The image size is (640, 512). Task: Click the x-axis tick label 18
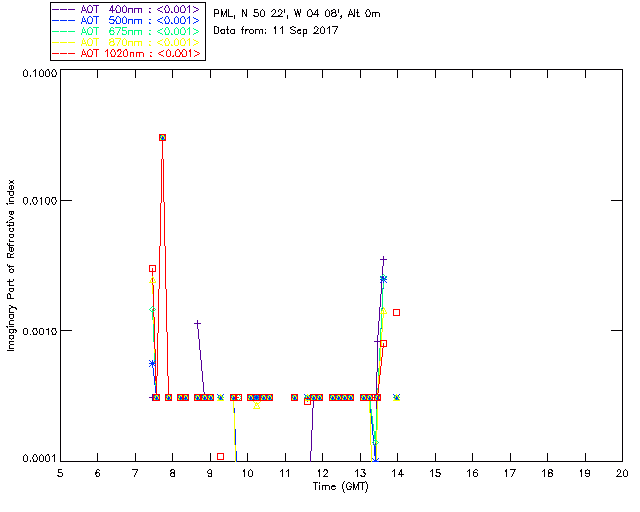[547, 473]
